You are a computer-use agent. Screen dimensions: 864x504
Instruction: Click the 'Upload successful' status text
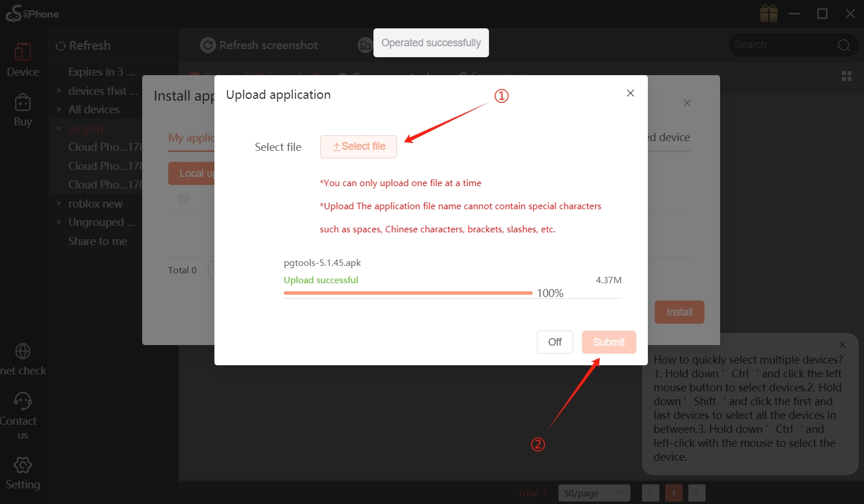[321, 280]
